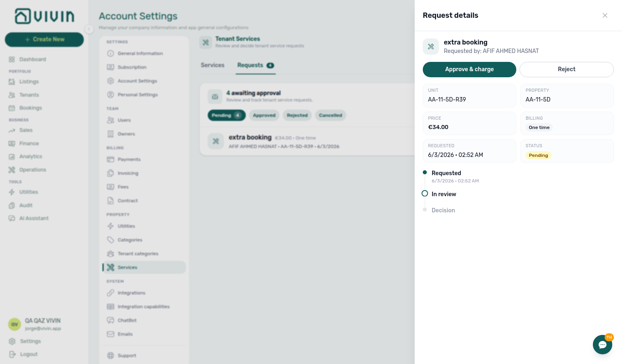This screenshot has height=364, width=622.
Task: Click the €34.00 price value
Action: click(438, 127)
